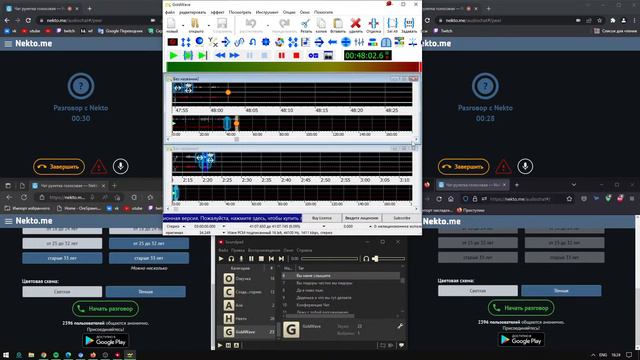640x360 pixels.
Task: Open hamburger menu in bottom-left Nekto.me window
Action: tap(8, 221)
